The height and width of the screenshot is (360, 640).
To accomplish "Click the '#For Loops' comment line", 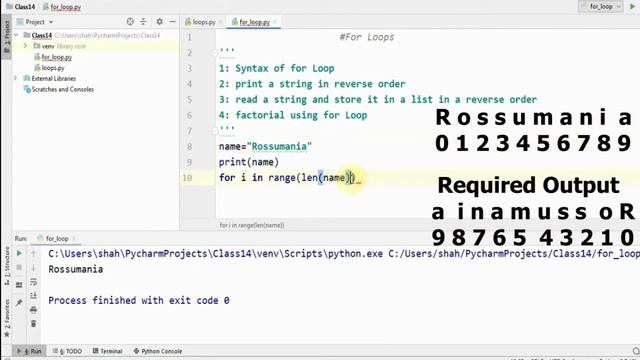I will tap(367, 37).
